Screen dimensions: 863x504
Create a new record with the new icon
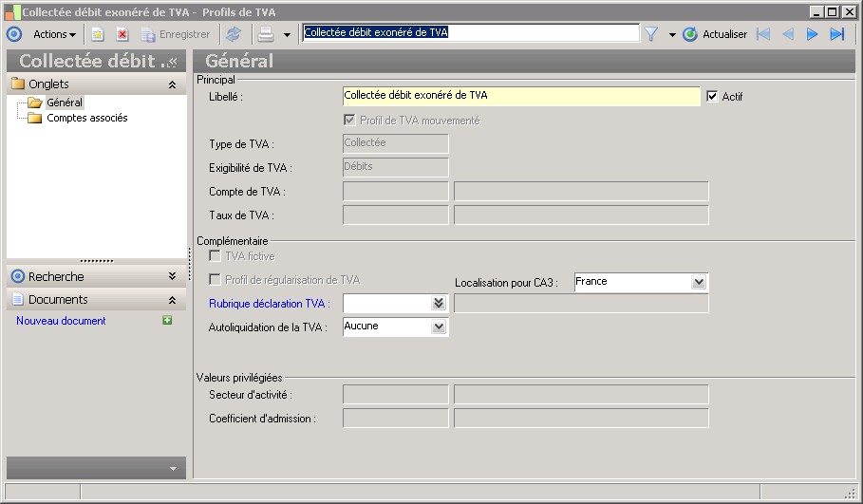point(98,34)
